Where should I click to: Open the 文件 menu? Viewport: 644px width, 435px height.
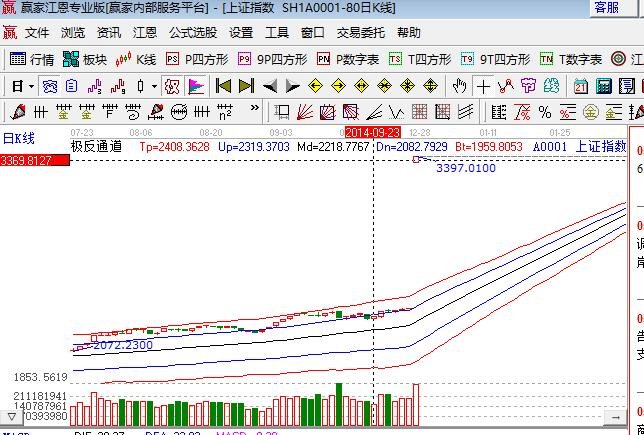coord(37,32)
